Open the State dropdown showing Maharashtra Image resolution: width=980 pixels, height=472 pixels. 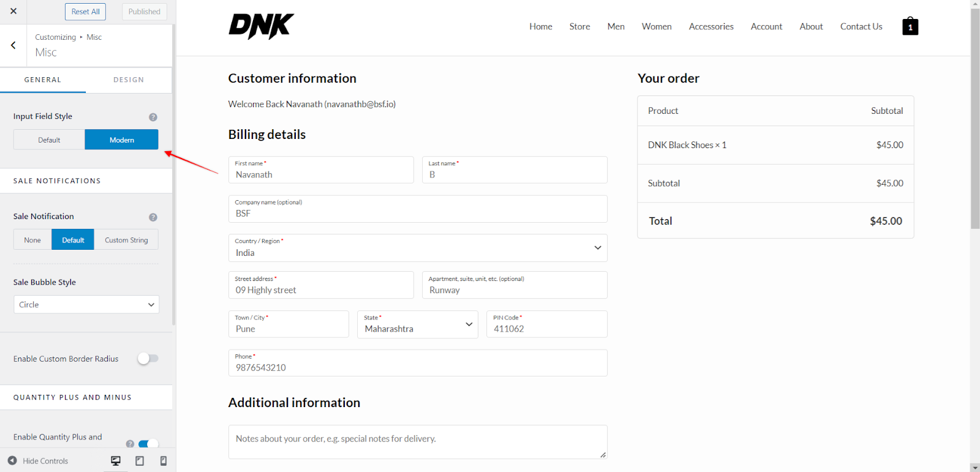click(417, 324)
